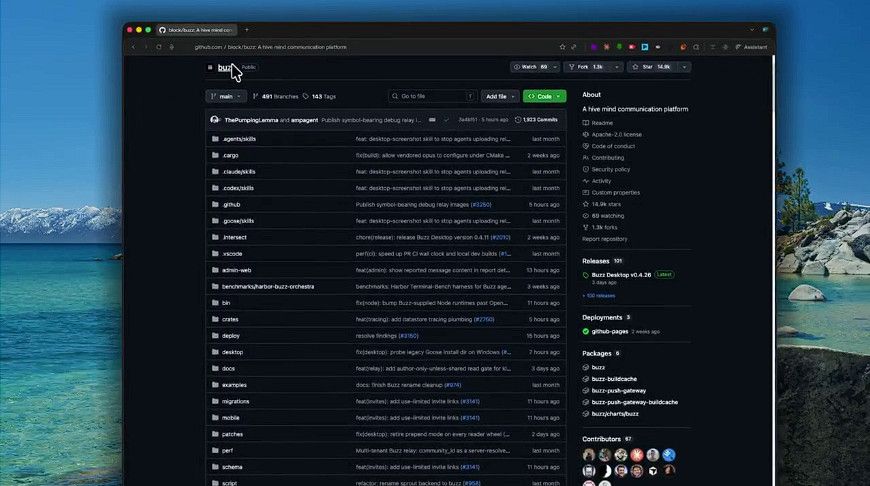
Task: Click the tag icon next to 143 Tags
Action: point(306,97)
